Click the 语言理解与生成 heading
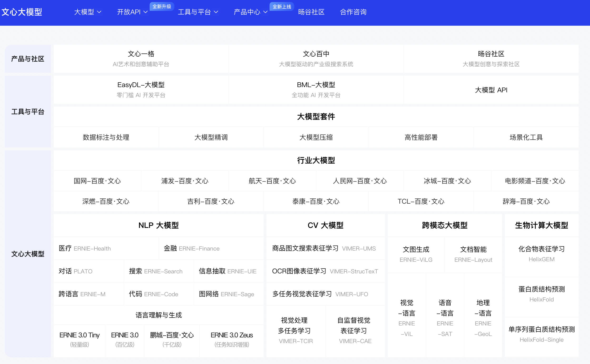Image resolution: width=590 pixels, height=364 pixels. coord(159,315)
